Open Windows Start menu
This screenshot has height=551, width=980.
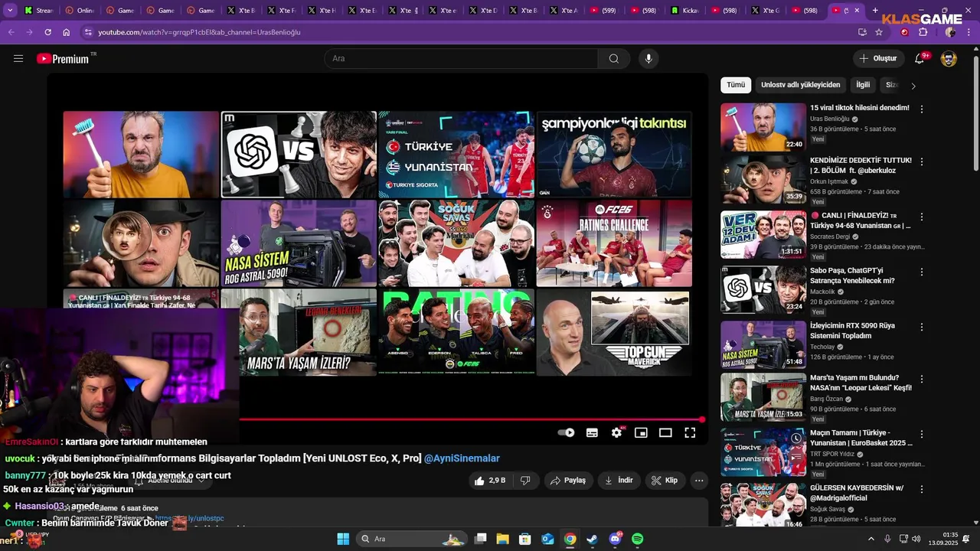[x=343, y=539]
